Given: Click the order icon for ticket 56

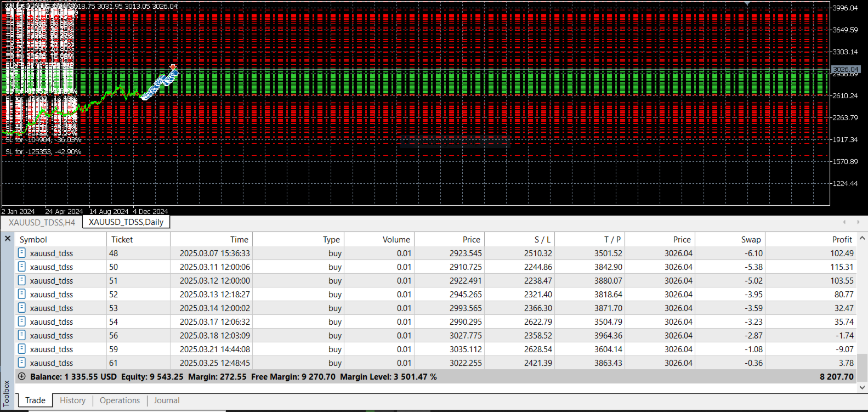Looking at the screenshot, I should [x=22, y=335].
